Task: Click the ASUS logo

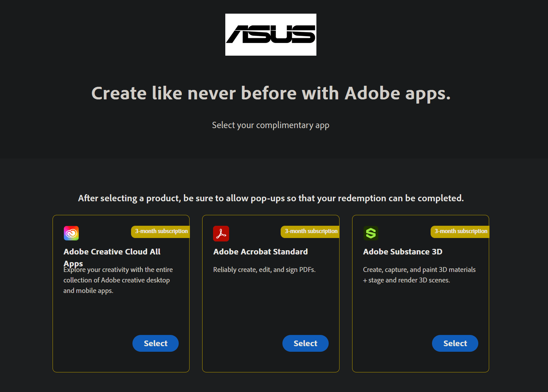Action: click(x=270, y=35)
